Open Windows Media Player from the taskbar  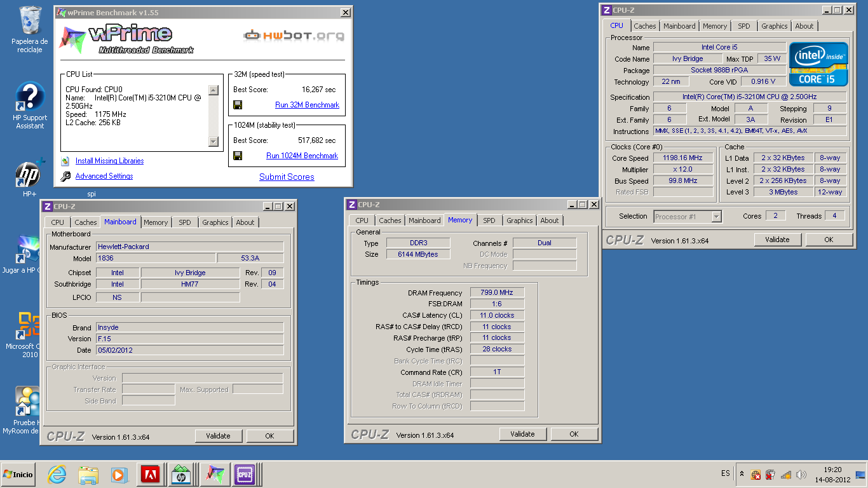tap(119, 475)
